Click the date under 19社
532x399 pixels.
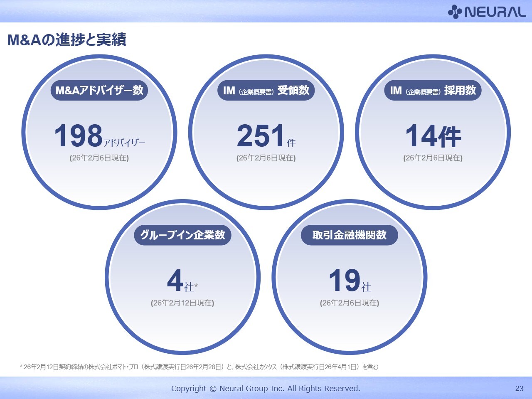point(350,303)
